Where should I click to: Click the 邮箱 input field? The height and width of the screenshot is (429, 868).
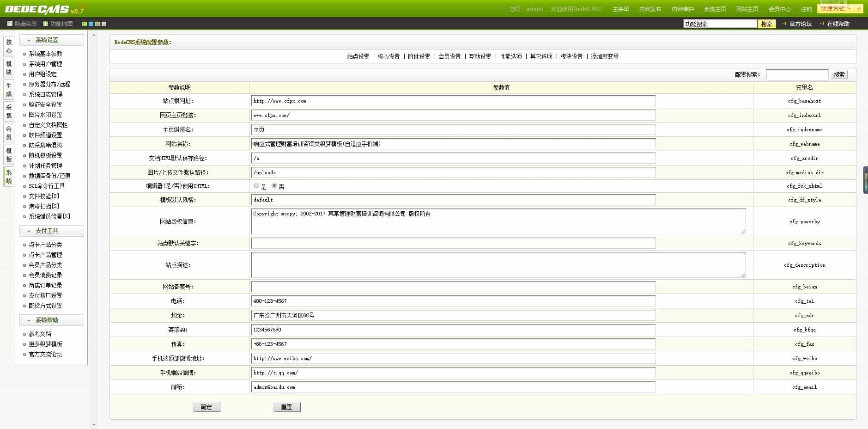tap(454, 387)
